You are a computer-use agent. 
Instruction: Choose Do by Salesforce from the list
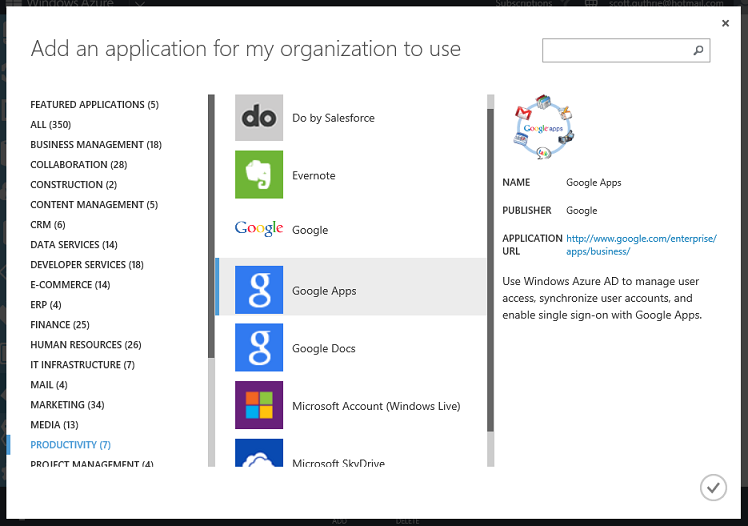[x=333, y=118]
